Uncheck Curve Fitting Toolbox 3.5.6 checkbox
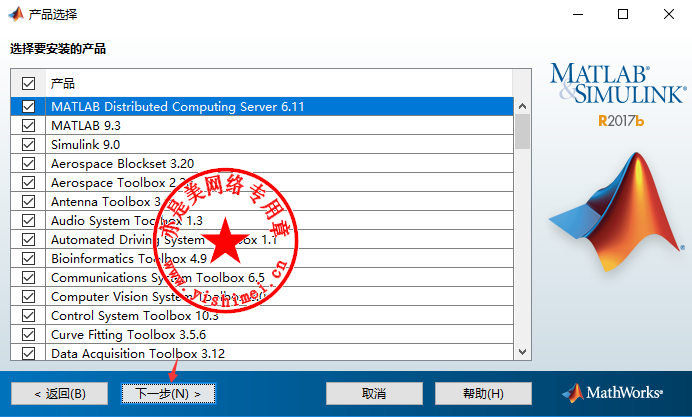The image size is (692, 417). tap(28, 334)
